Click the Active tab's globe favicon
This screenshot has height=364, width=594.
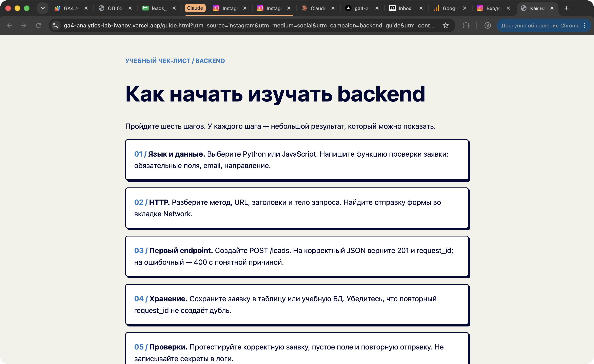point(524,8)
